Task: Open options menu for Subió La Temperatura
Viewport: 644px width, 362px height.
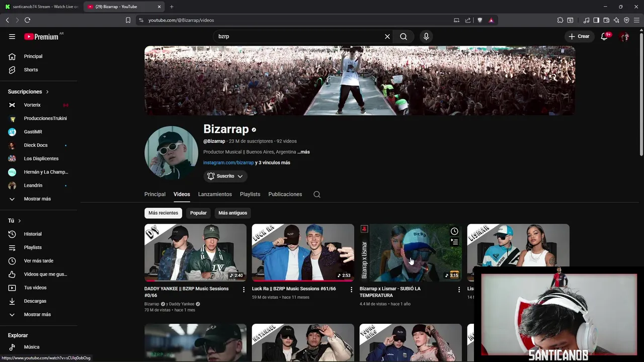Action: tap(459, 290)
